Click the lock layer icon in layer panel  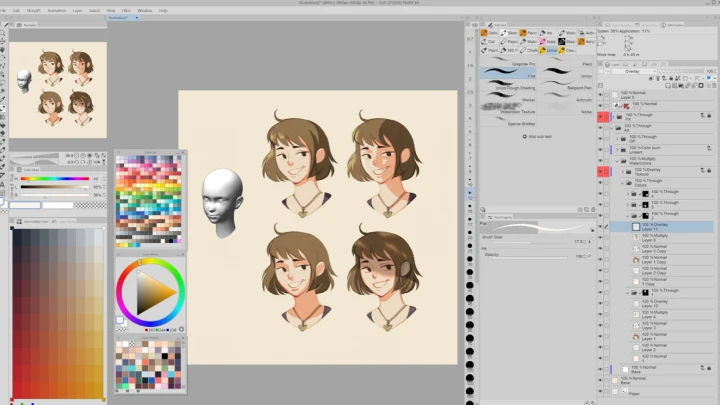click(x=671, y=79)
